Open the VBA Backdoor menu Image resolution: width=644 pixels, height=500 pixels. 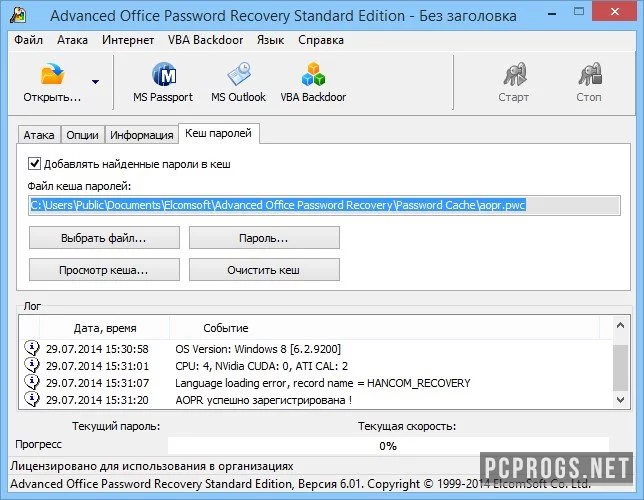click(205, 40)
